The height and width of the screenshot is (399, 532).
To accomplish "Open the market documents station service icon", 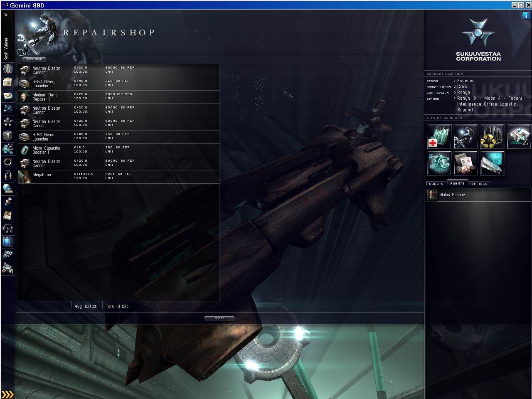I will [x=519, y=136].
